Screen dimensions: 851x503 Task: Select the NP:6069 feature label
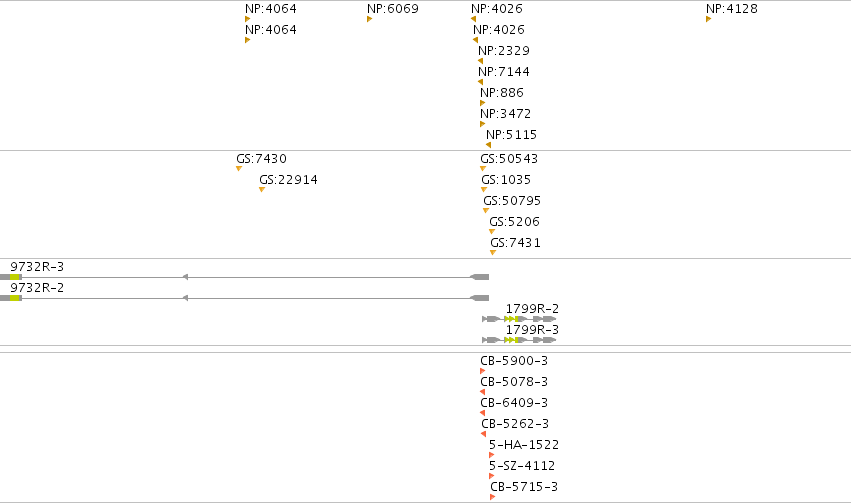pyautogui.click(x=392, y=9)
